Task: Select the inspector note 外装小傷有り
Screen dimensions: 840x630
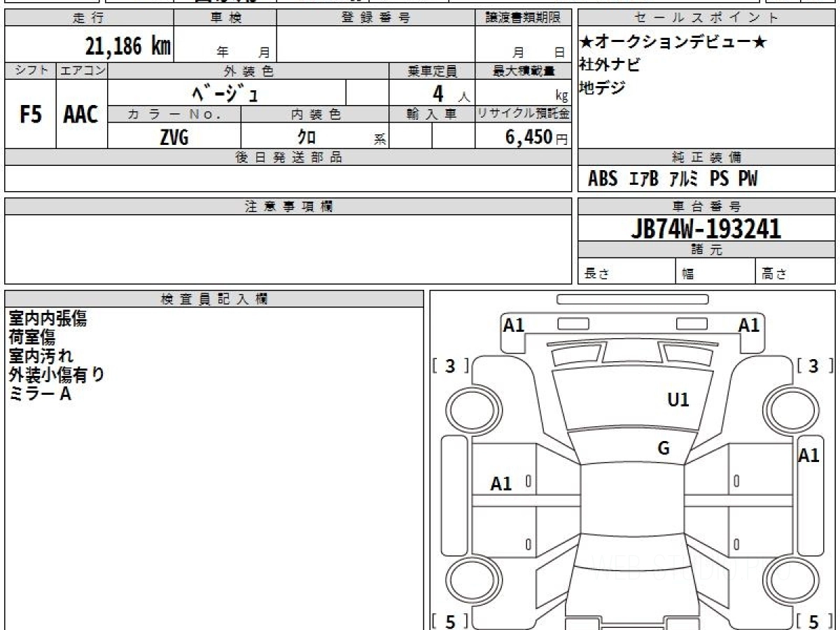Action: pos(57,374)
